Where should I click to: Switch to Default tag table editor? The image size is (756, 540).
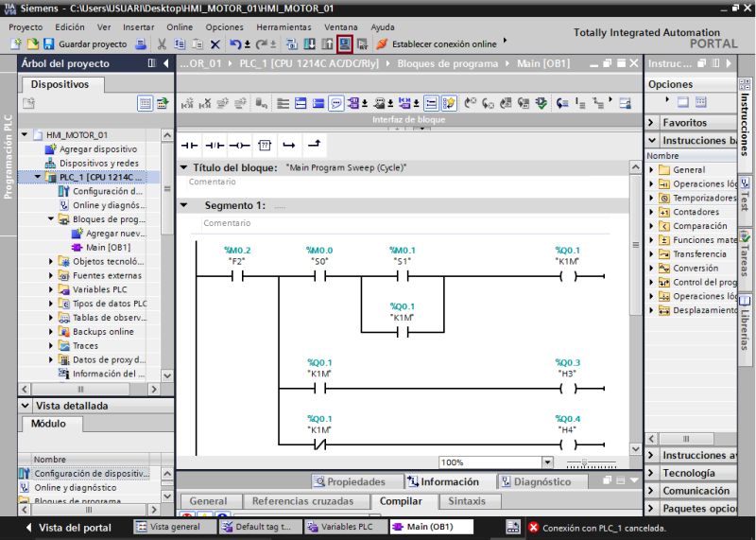pyautogui.click(x=261, y=527)
